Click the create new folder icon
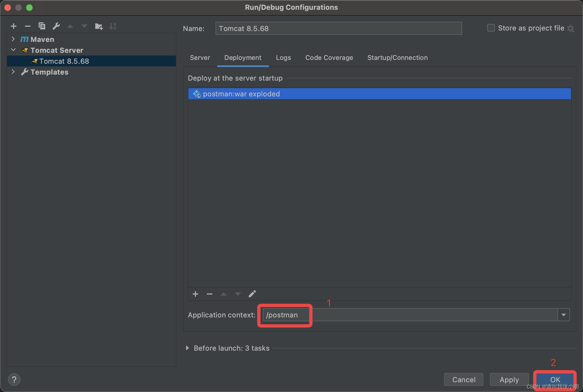The width and height of the screenshot is (583, 392). click(x=99, y=26)
